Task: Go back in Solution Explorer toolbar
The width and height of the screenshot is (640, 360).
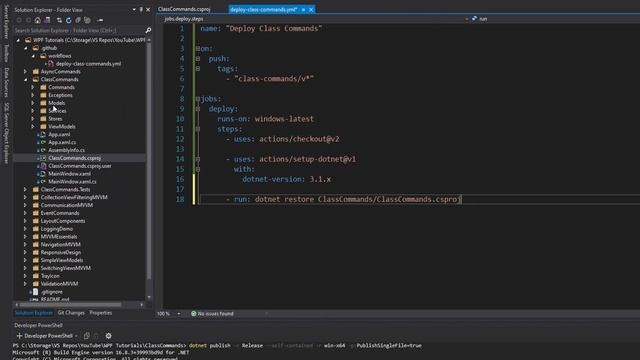Action: (x=19, y=20)
